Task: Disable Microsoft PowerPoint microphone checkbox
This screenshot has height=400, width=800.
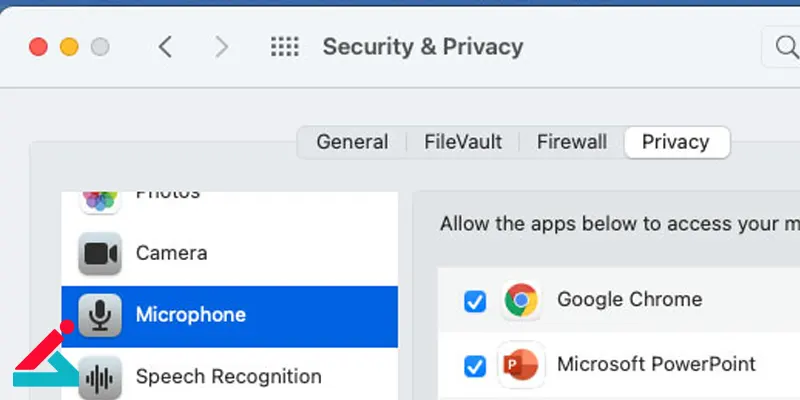Action: pyautogui.click(x=474, y=366)
